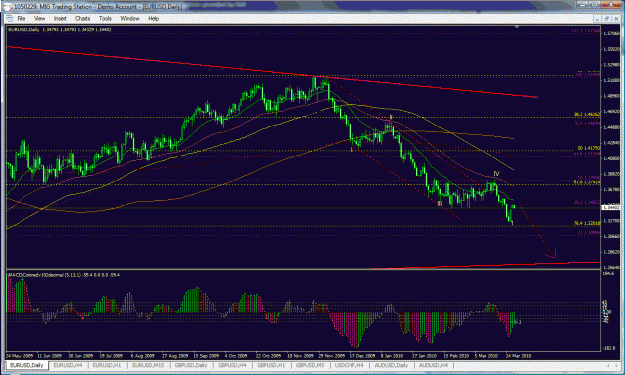Click the wave IV label on chart
This screenshot has width=625, height=375.
coord(496,174)
